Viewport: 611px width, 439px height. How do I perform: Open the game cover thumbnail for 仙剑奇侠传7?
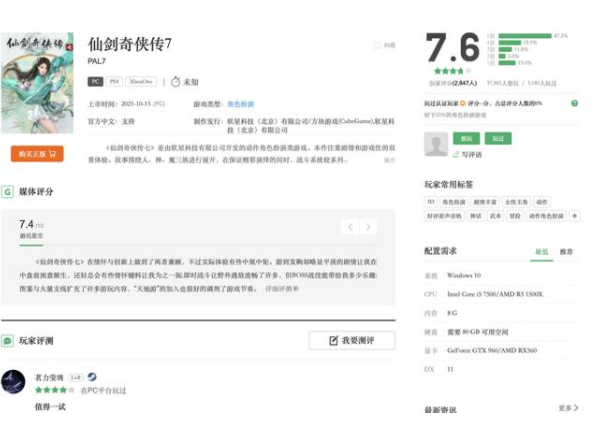tap(37, 83)
